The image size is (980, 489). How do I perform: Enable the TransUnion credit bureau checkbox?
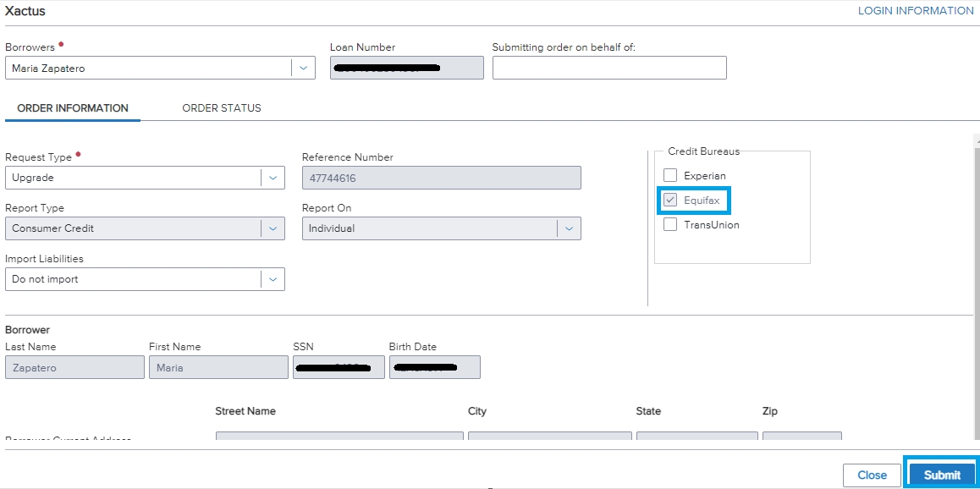(x=670, y=225)
